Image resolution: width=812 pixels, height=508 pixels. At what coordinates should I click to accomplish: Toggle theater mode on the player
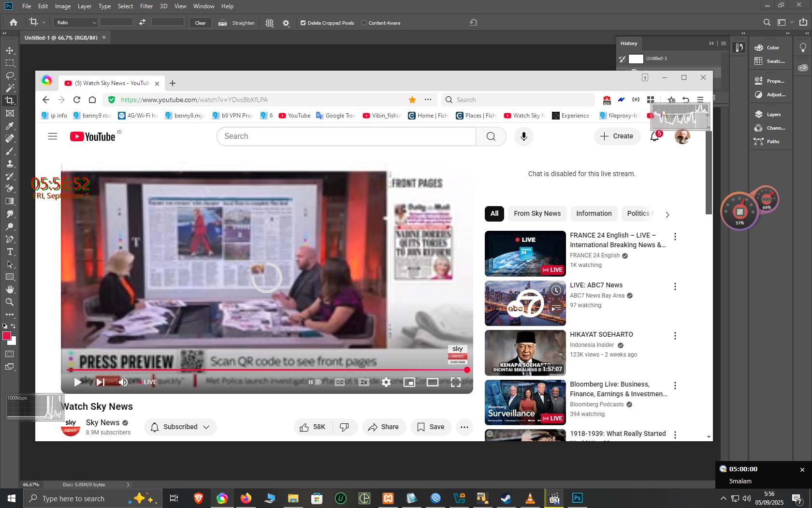tap(433, 382)
